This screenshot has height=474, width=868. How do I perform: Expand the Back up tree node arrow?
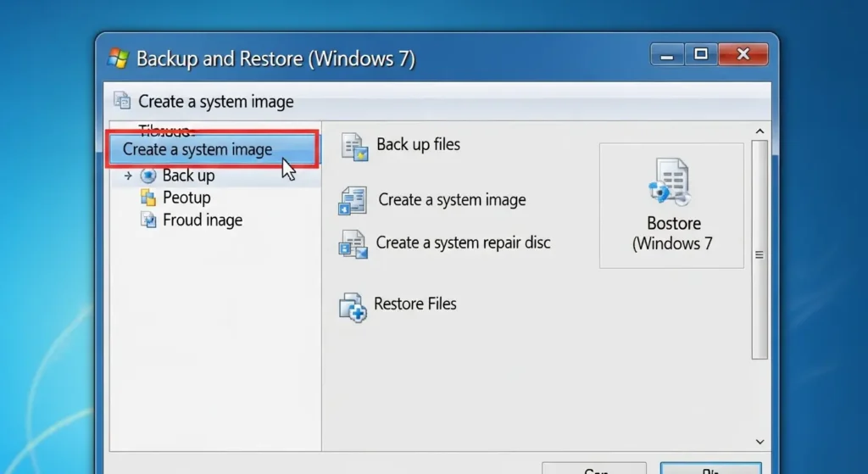coord(128,176)
